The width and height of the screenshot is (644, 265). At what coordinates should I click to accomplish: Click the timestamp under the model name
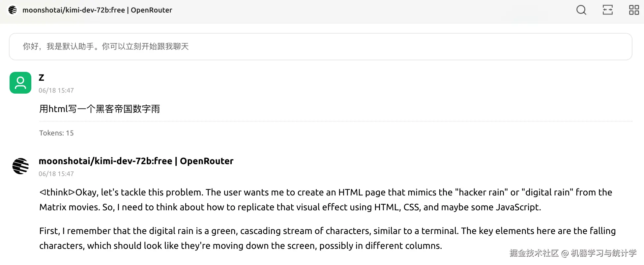pyautogui.click(x=56, y=174)
